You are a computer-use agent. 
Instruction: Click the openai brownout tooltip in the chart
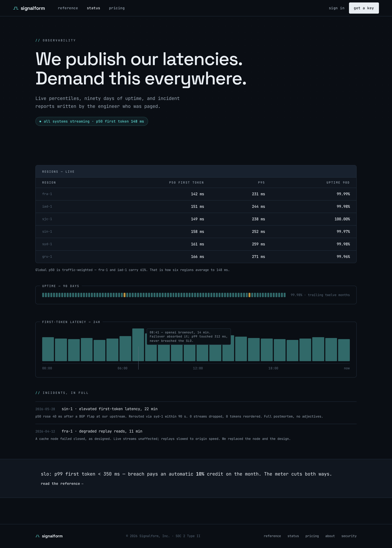(x=189, y=337)
